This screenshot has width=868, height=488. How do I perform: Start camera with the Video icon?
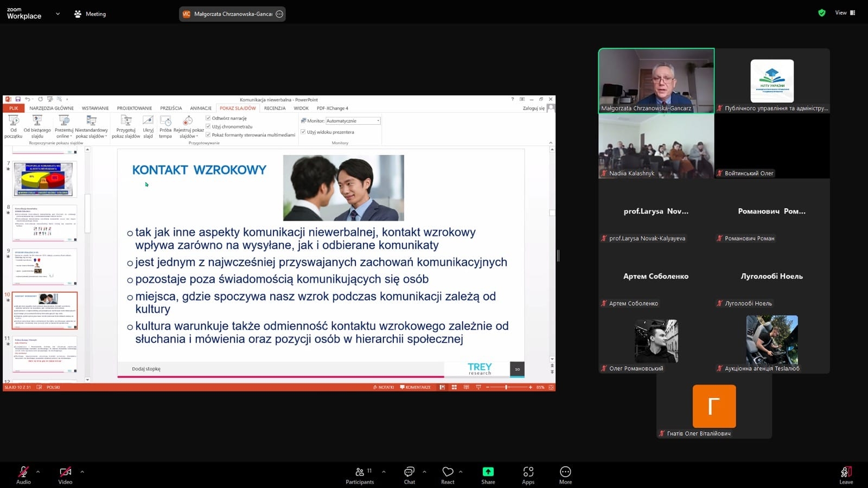point(65,472)
